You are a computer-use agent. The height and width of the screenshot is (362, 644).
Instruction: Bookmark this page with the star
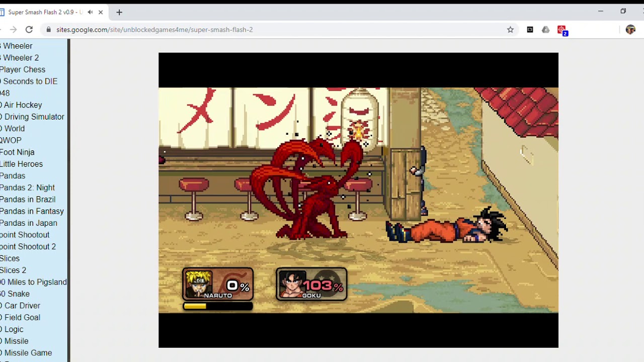510,30
